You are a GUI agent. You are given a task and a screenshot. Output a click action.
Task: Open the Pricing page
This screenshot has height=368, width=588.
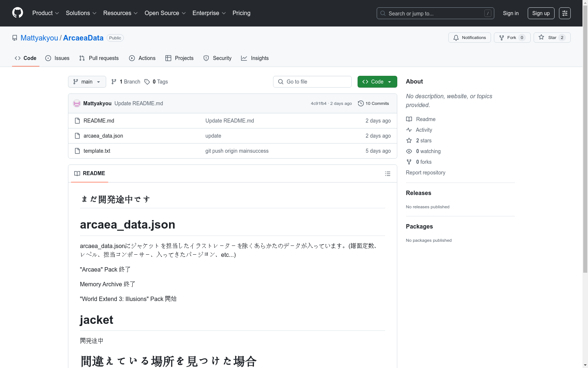click(241, 13)
